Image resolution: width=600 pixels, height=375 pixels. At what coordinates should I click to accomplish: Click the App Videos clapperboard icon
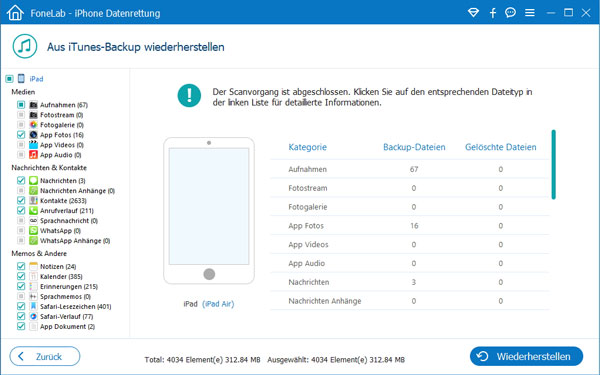point(33,145)
